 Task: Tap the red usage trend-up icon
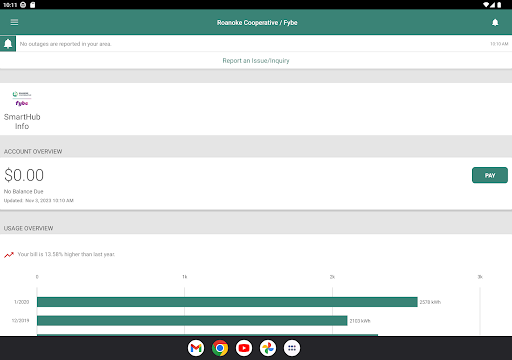pyautogui.click(x=9, y=255)
